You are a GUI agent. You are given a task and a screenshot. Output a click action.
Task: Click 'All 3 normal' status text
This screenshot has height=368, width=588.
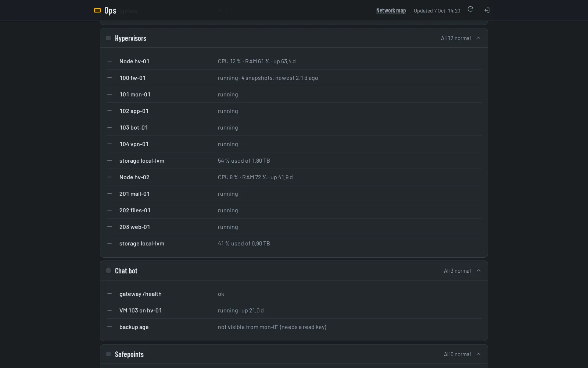click(457, 270)
